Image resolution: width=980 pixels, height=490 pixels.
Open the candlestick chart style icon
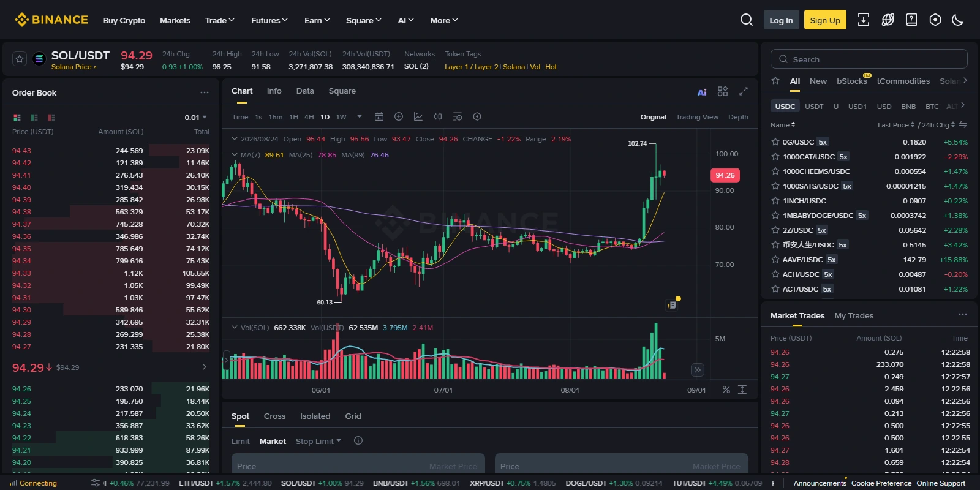(x=438, y=116)
